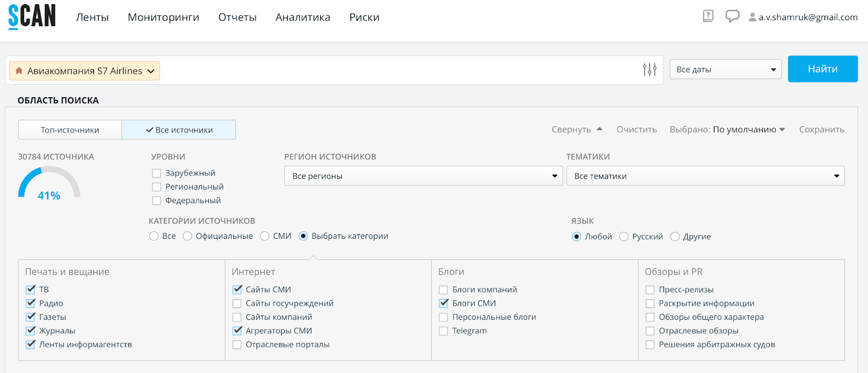Click the SCAN logo
Image resolution: width=868 pixels, height=373 pixels.
click(32, 16)
